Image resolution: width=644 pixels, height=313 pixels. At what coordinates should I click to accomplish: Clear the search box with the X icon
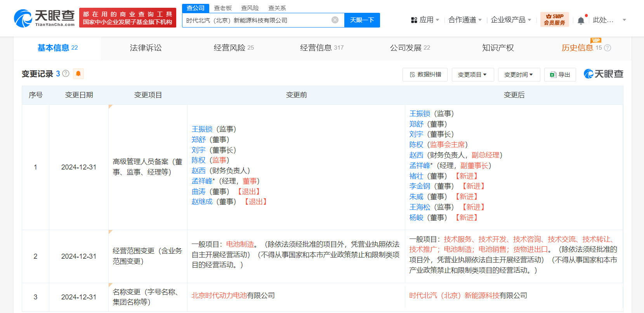pyautogui.click(x=335, y=20)
